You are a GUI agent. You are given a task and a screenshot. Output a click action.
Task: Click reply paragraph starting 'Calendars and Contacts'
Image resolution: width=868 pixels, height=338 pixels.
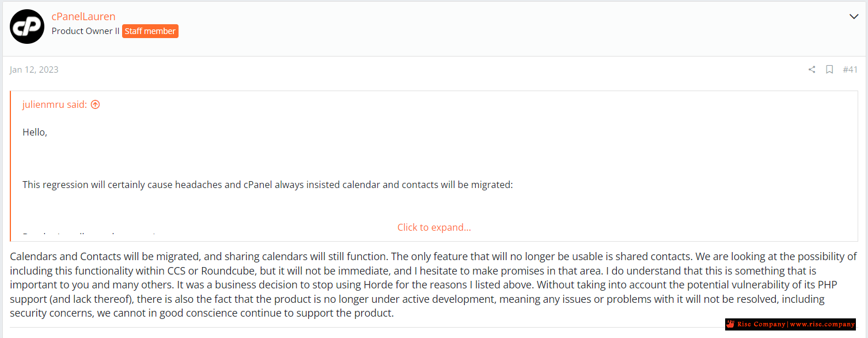tap(433, 285)
